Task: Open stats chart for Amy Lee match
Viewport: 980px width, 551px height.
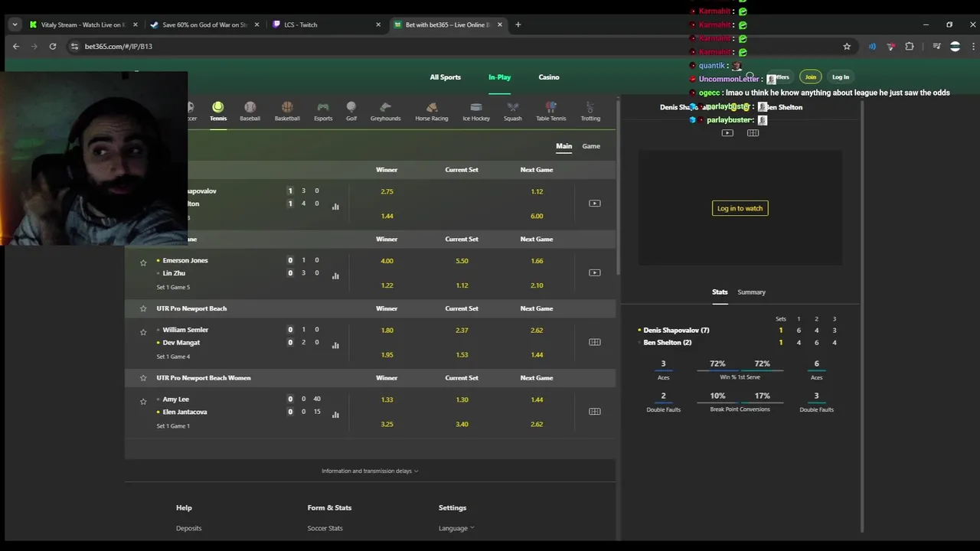Action: click(335, 415)
